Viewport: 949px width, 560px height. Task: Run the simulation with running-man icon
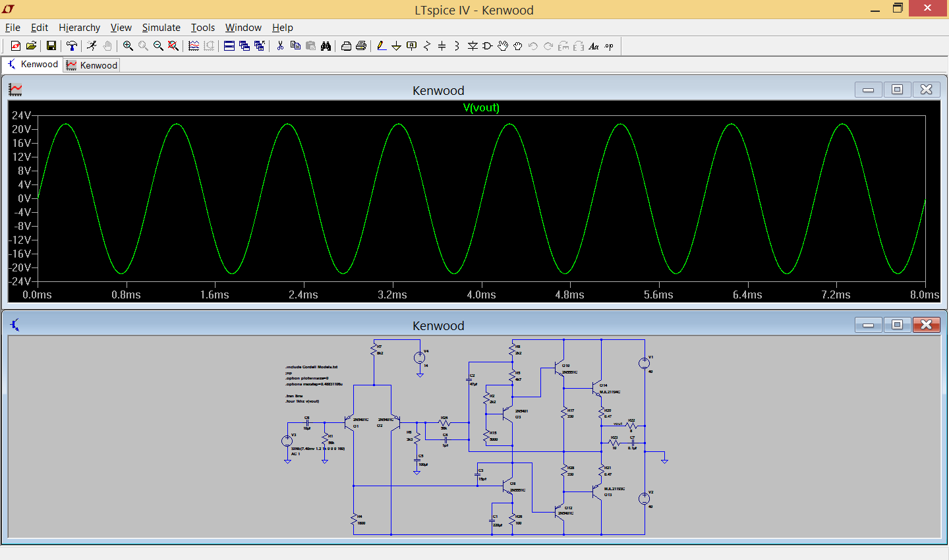pos(92,46)
